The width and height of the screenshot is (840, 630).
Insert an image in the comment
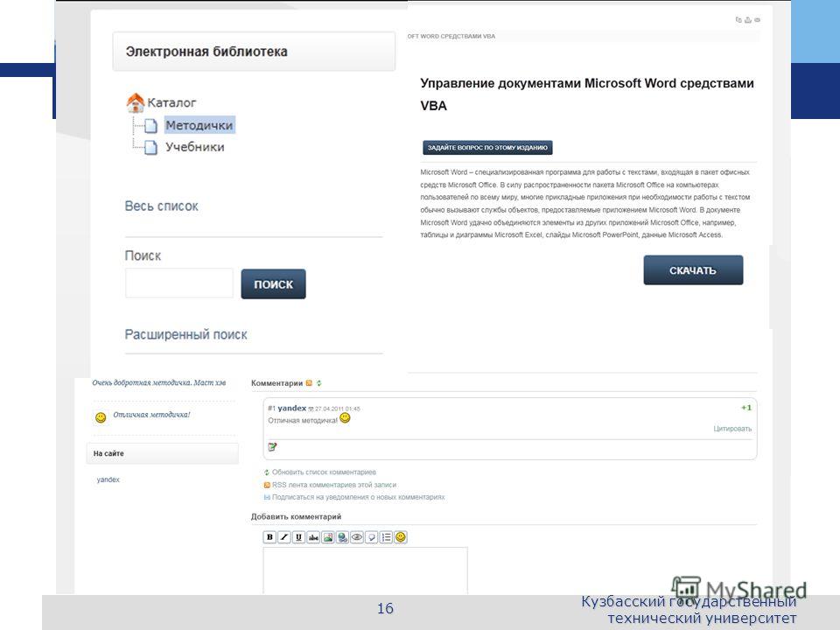point(328,536)
